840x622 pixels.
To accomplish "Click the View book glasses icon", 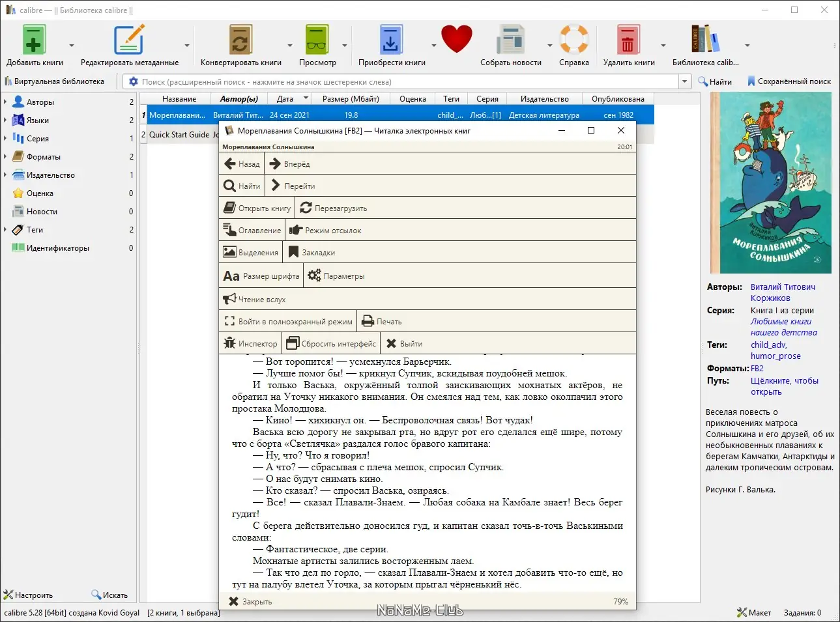I will [x=317, y=40].
